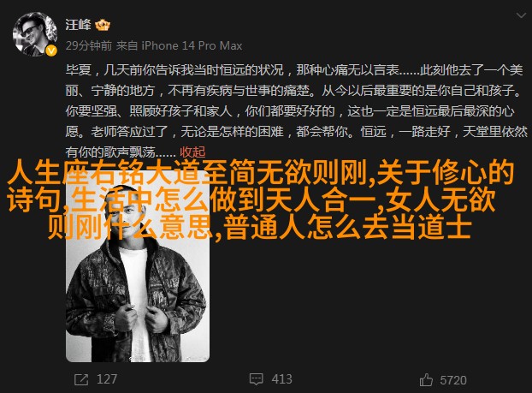Click the share/repost icon
Image resolution: width=532 pixels, height=393 pixels.
tap(81, 379)
